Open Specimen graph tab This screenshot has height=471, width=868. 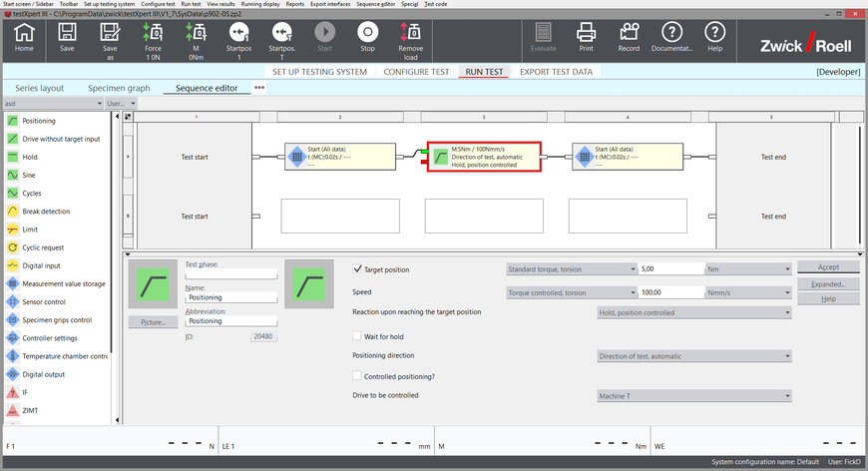pos(119,88)
